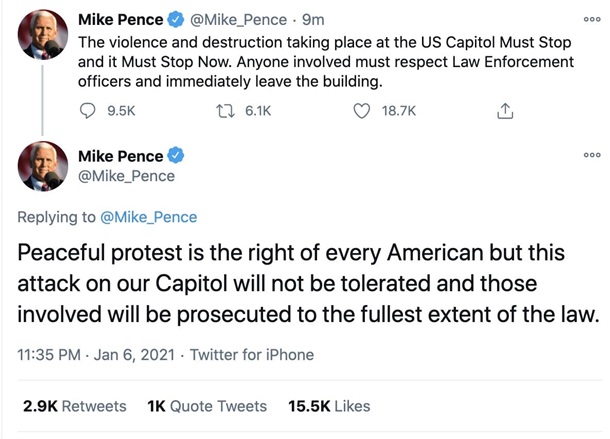Click the Twitter for iPhone source link

252,354
